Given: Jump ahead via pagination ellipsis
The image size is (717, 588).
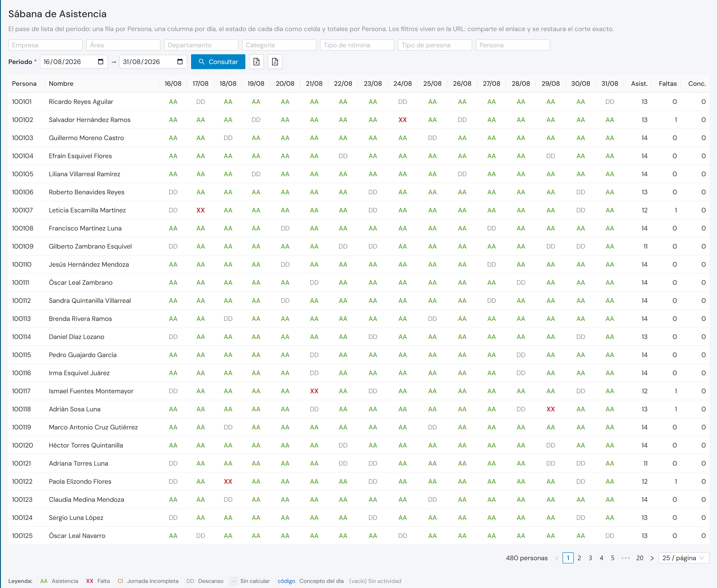Looking at the screenshot, I should click(x=626, y=558).
